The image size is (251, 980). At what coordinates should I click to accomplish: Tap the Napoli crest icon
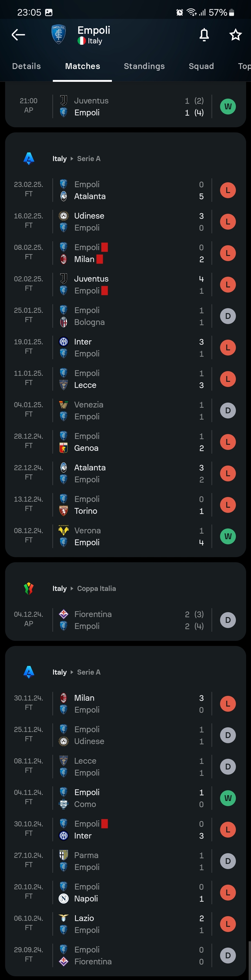(x=64, y=899)
